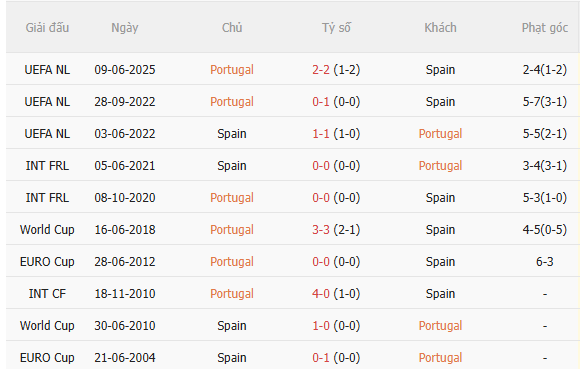This screenshot has width=580, height=369.
Task: Select the Ngày column header
Action: pyautogui.click(x=125, y=28)
